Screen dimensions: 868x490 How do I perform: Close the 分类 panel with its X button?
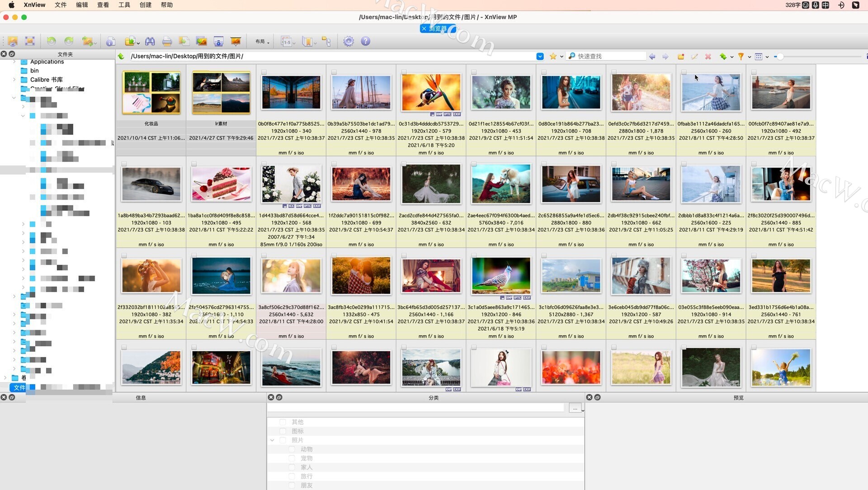[x=271, y=397]
